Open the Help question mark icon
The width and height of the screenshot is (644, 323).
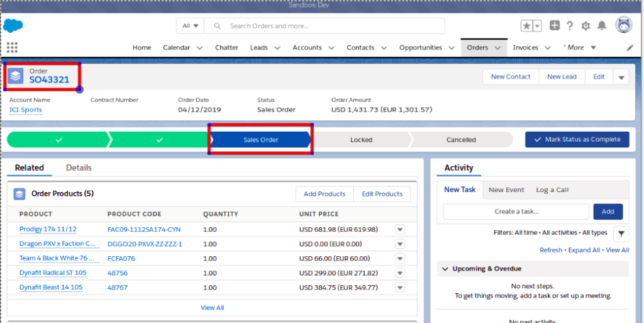(570, 26)
